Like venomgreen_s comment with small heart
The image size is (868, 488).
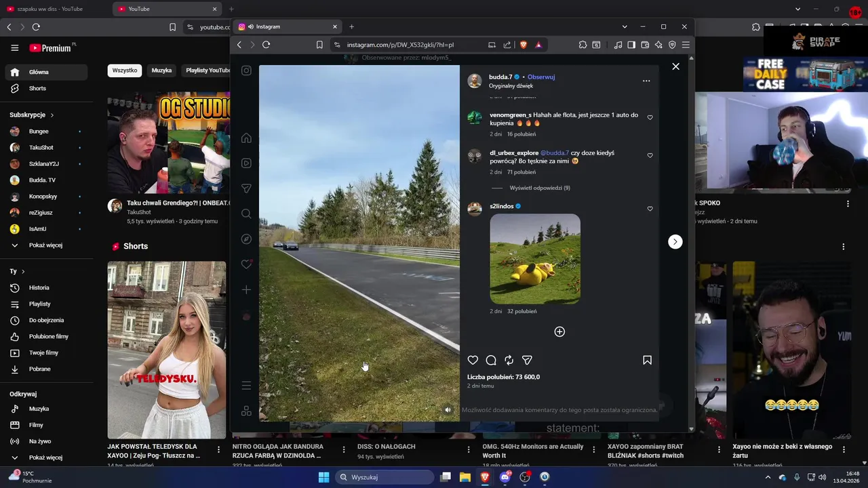650,117
